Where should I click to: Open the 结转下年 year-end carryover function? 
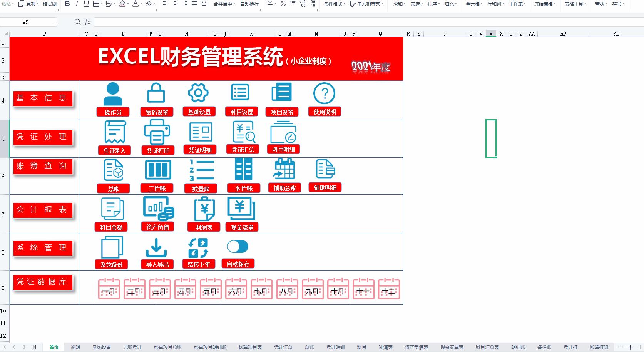coord(198,252)
